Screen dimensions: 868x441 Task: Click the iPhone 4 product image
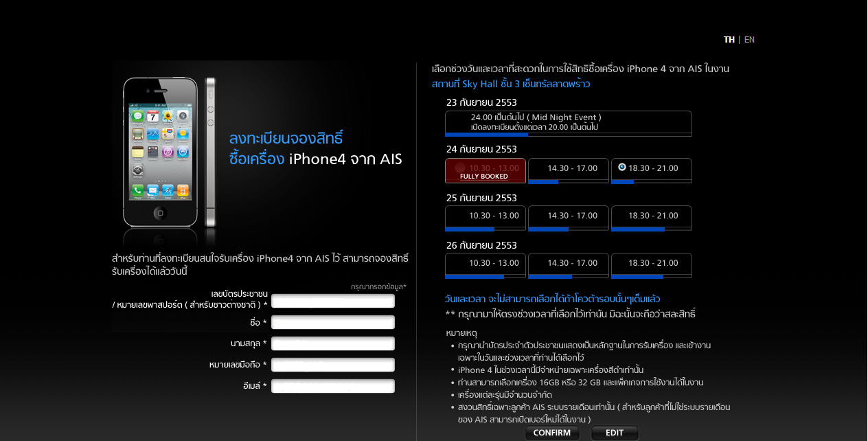pos(169,151)
